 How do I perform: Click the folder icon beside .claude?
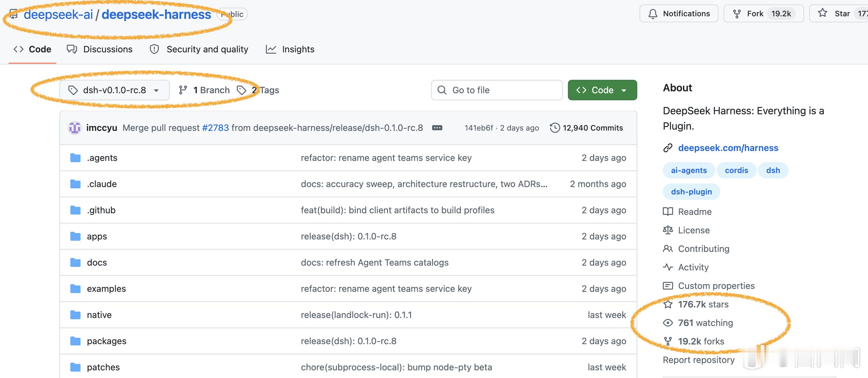coord(75,184)
